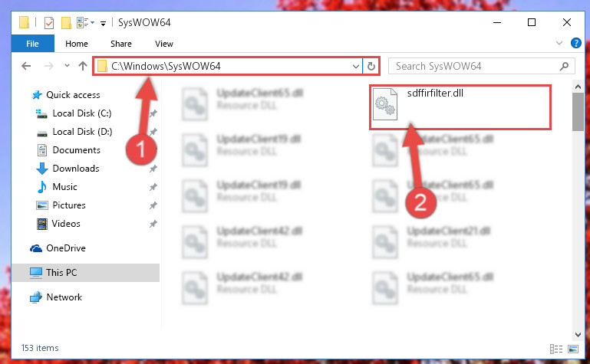Viewport: 590px width, 364px height.
Task: Switch to the View tab
Action: click(164, 44)
